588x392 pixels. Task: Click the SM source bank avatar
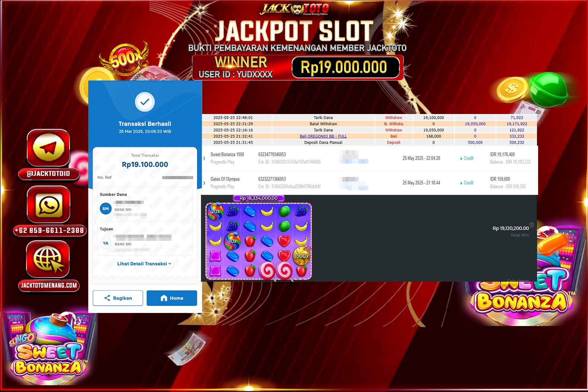coord(106,209)
